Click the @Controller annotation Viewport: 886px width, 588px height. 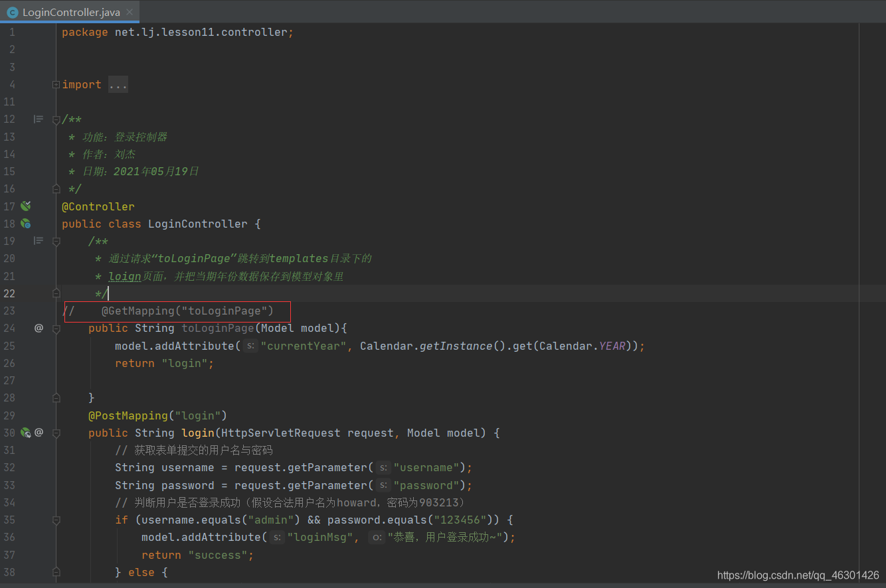click(x=98, y=206)
